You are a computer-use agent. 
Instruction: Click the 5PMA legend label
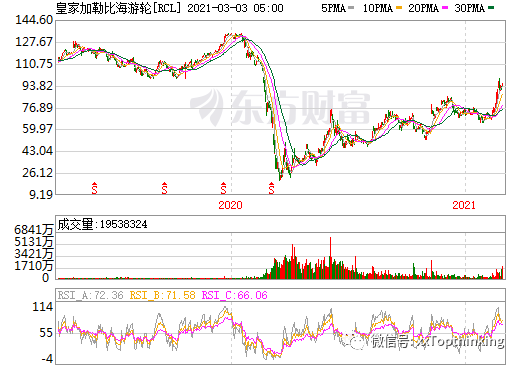[333, 8]
